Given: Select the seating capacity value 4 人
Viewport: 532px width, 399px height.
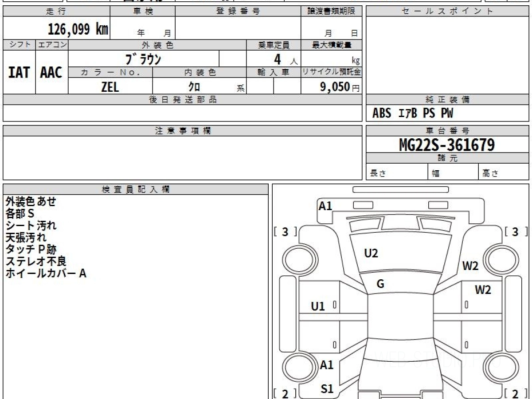Looking at the screenshot, I should pos(286,59).
